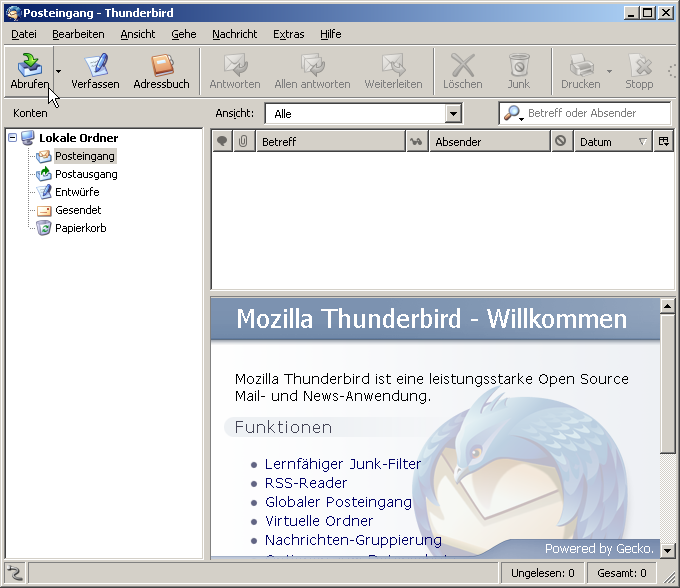This screenshot has width=680, height=588.
Task: Select the Postausgang folder
Action: pos(86,174)
